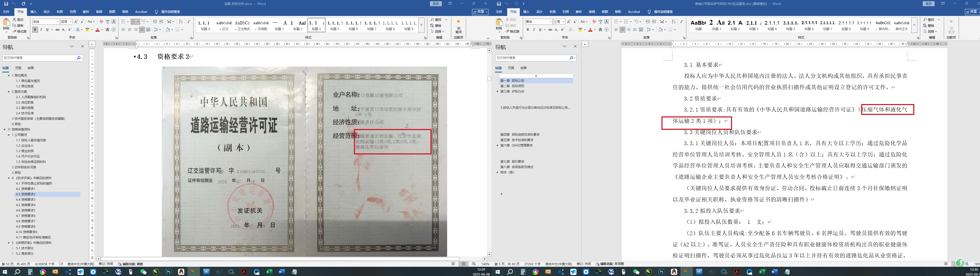The height and width of the screenshot is (276, 980).
Task: Toggle center alignment in the 海城公司 window
Action: pyautogui.click(x=622, y=30)
